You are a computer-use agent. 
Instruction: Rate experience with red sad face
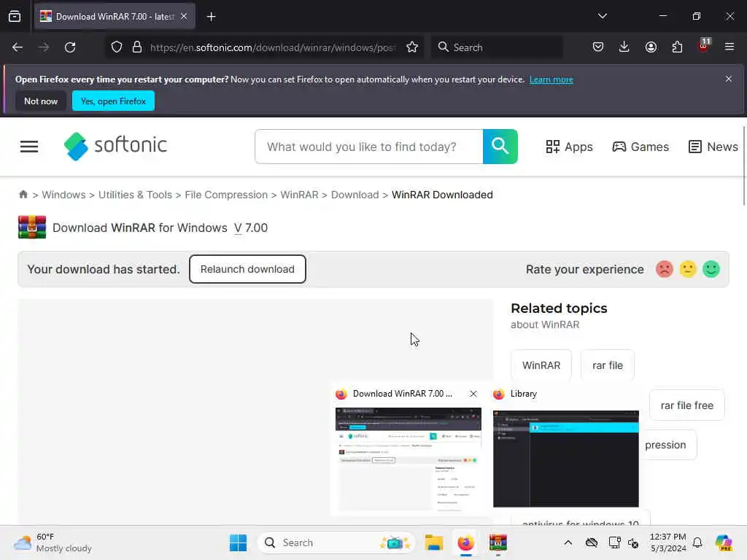point(664,269)
